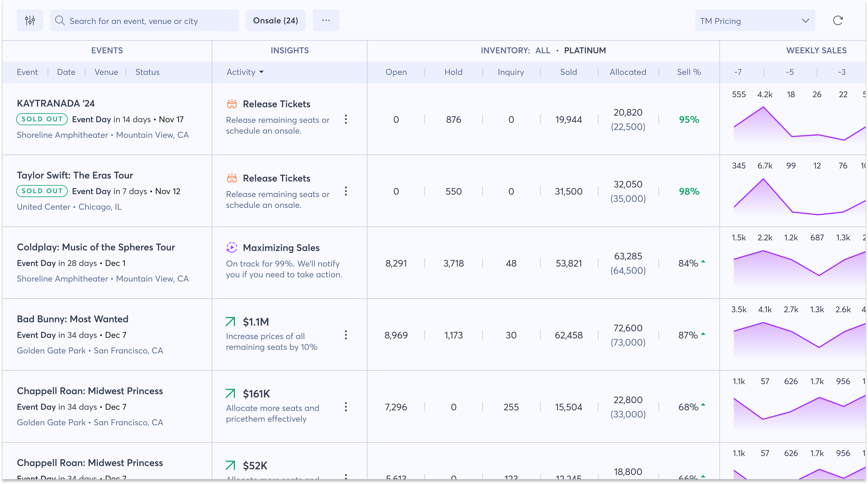Open kebab menu for Bad Bunny row

(345, 335)
